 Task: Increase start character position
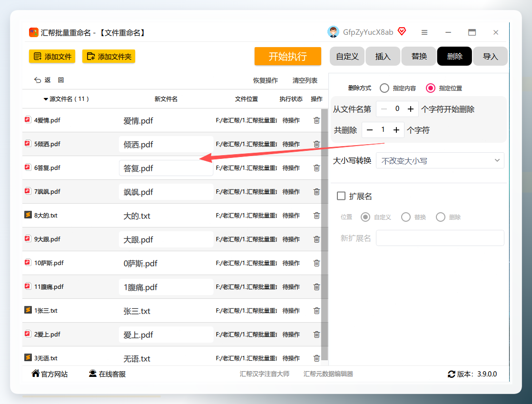tap(411, 109)
